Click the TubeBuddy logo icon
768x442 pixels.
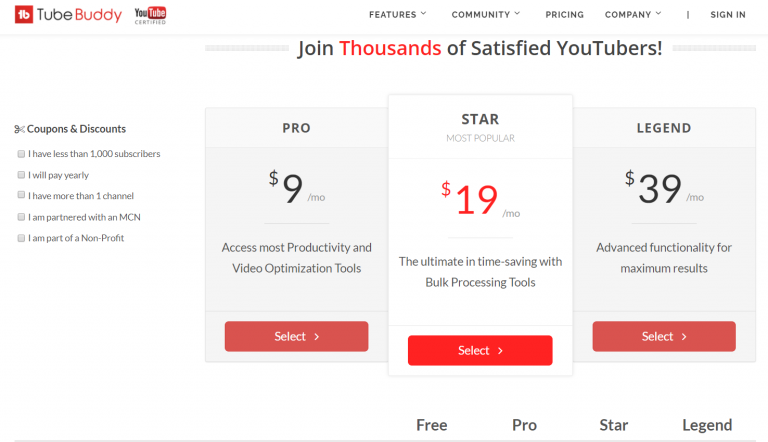pyautogui.click(x=24, y=15)
